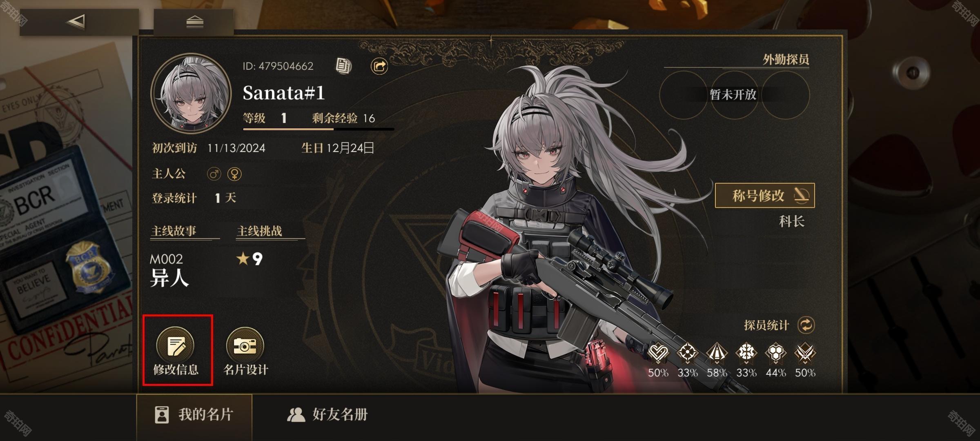Viewport: 980px width, 441px height.
Task: Click the 暂未开放 field agent slots
Action: click(x=734, y=95)
